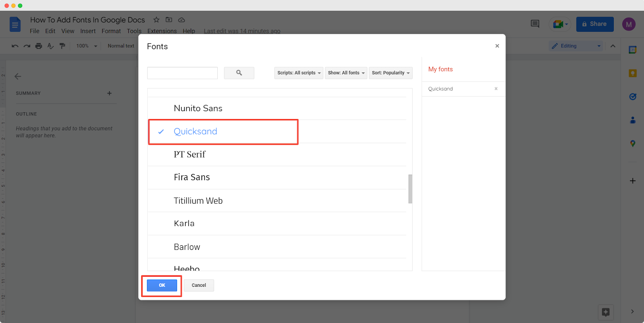Open the Extensions menu
644x323 pixels.
coord(162,31)
